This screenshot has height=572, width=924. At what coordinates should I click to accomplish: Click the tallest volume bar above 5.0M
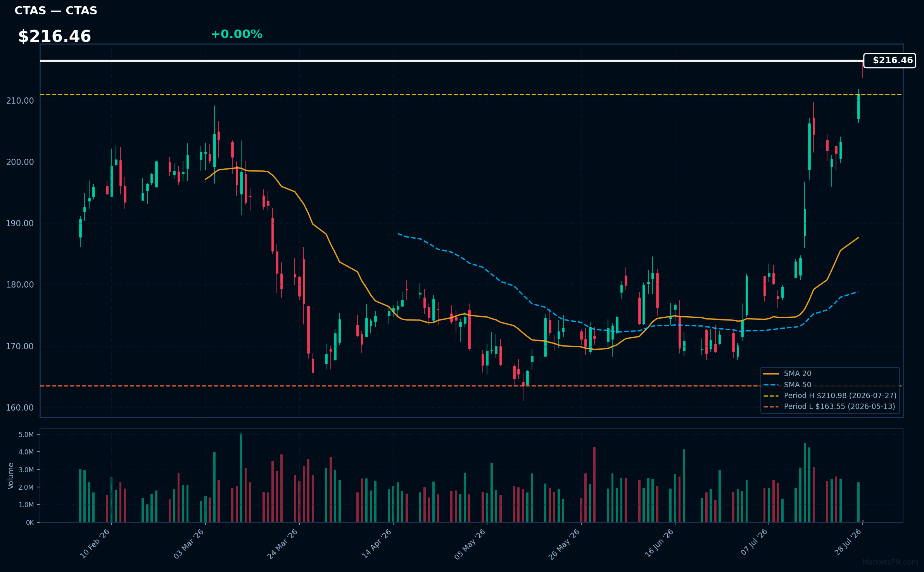tap(241, 478)
